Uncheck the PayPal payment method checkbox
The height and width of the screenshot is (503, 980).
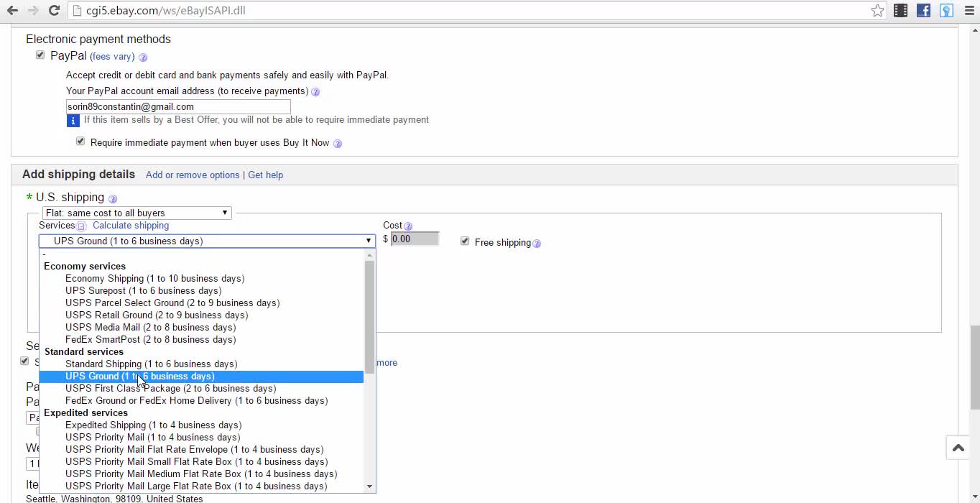click(x=40, y=55)
